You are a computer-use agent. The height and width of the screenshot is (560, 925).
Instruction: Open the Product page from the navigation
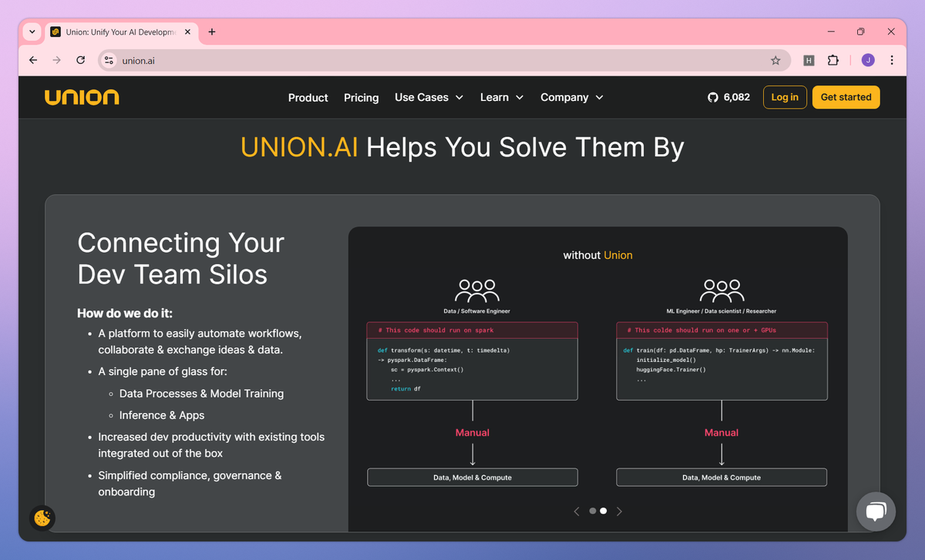308,97
